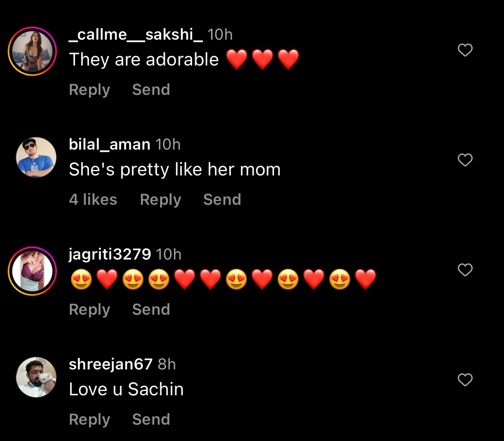Send jagriti3279's comment to a friend
This screenshot has height=441, width=504.
coord(151,310)
